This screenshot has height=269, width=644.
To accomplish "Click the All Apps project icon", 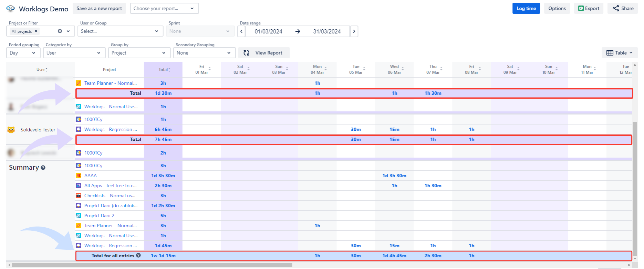I will [79, 186].
